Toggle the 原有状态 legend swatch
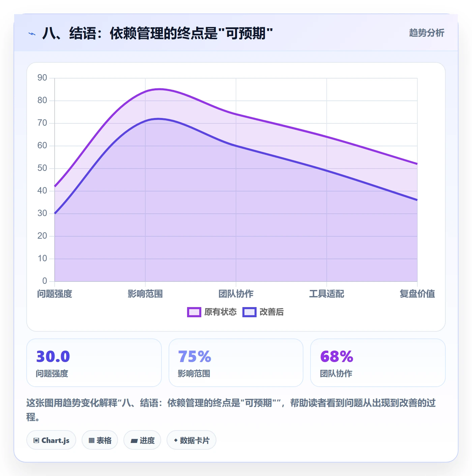Screen dimensions: 472x476 [x=194, y=312]
